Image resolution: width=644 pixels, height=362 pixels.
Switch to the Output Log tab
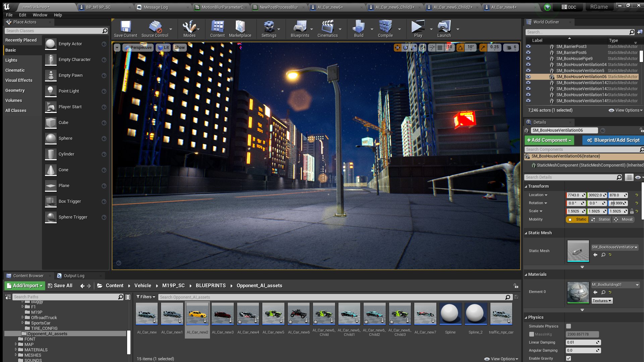[74, 276]
